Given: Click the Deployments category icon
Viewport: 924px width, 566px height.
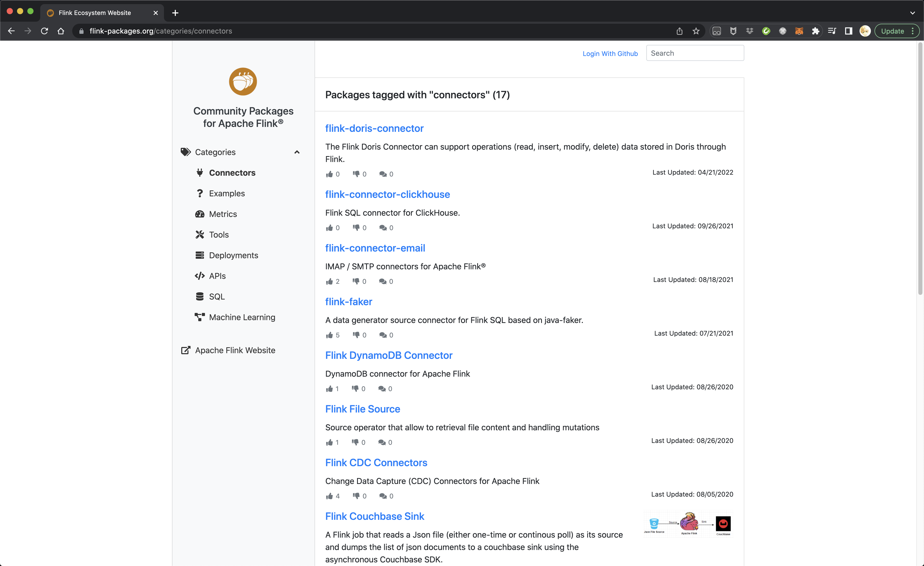Looking at the screenshot, I should pyautogui.click(x=199, y=255).
